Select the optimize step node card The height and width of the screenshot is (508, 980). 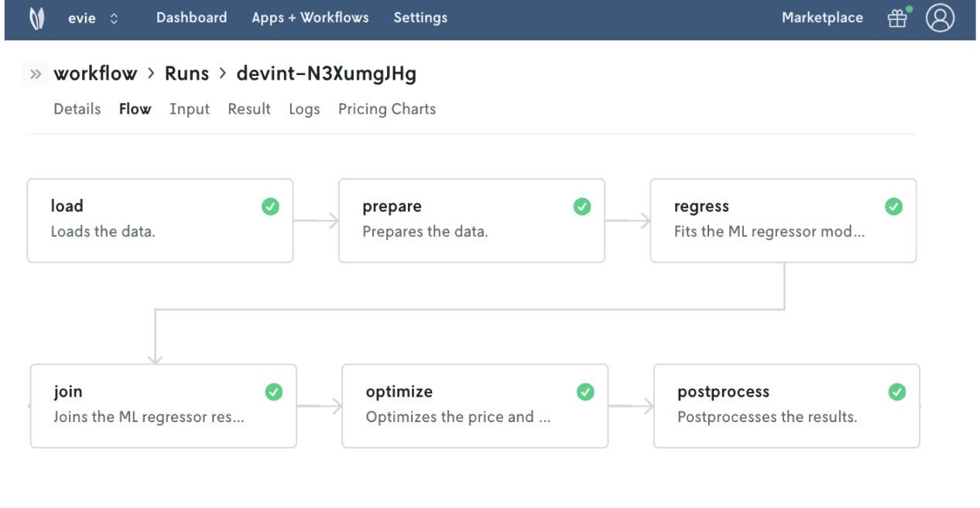click(475, 406)
